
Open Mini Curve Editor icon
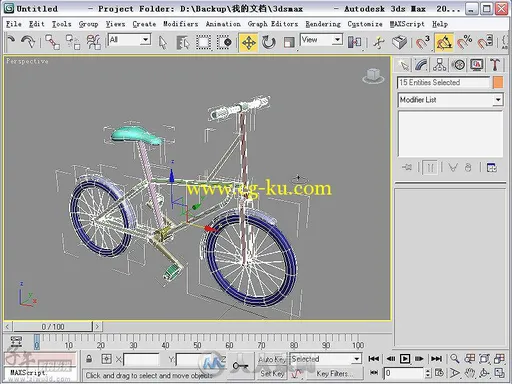pyautogui.click(x=16, y=342)
